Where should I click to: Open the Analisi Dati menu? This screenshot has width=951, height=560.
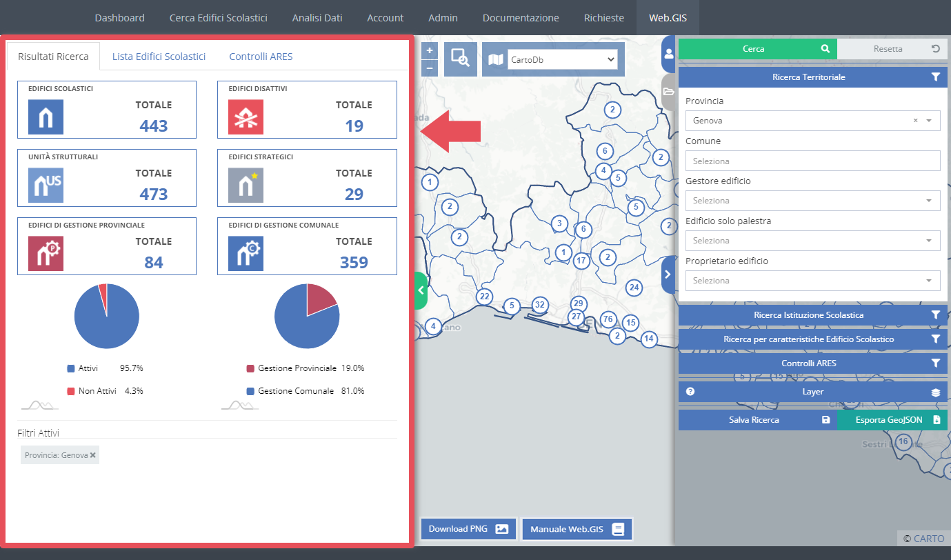(317, 18)
